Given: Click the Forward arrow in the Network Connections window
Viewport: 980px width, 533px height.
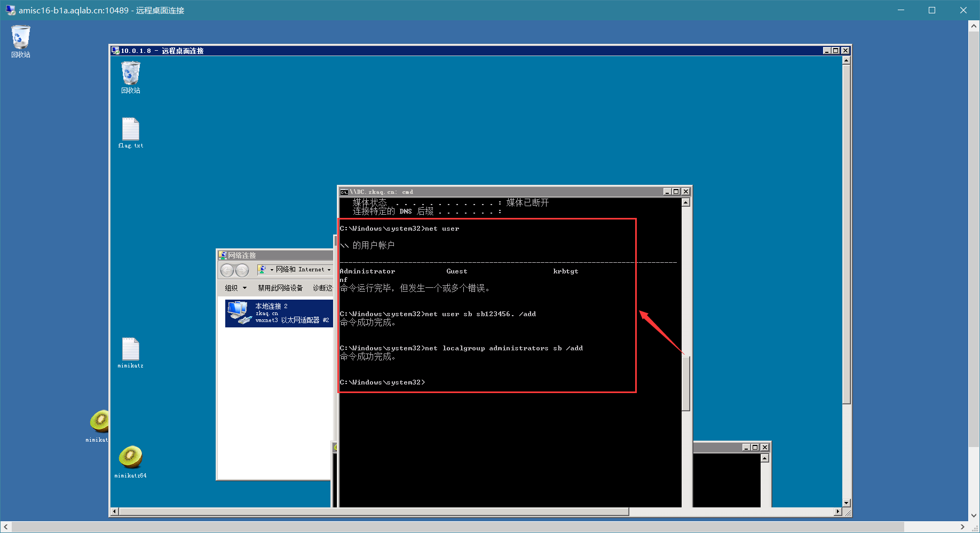Looking at the screenshot, I should click(242, 270).
